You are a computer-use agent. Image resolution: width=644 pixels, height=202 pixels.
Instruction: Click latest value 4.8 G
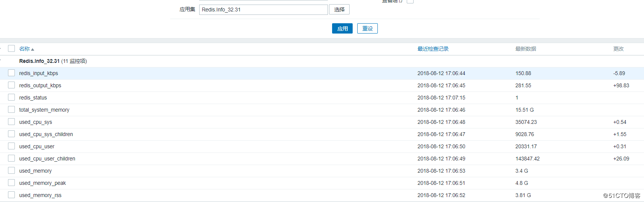pyautogui.click(x=522, y=183)
